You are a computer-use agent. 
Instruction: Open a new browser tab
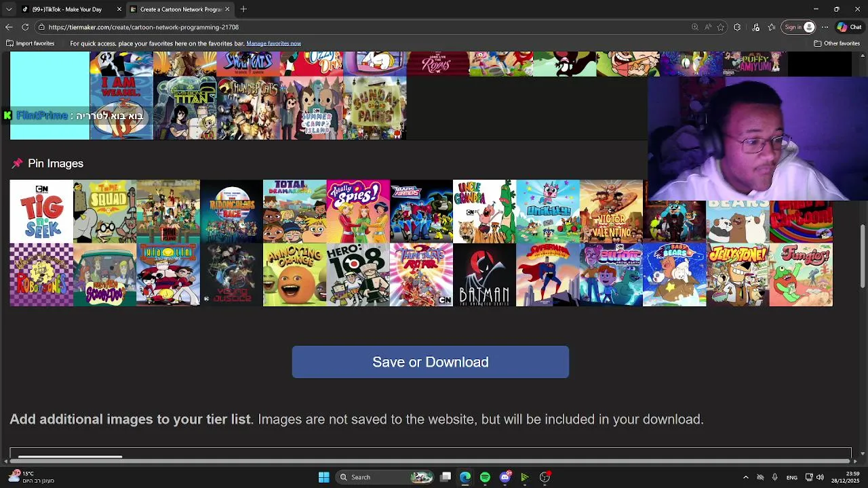(243, 9)
